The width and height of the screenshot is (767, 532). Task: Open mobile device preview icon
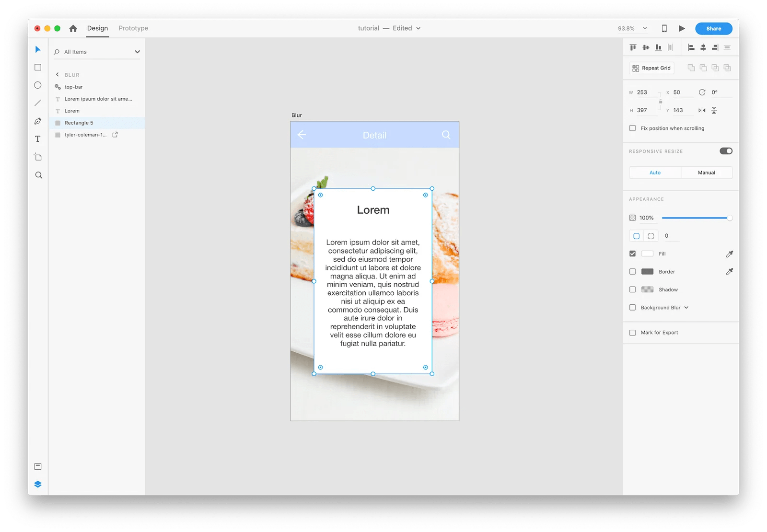click(x=664, y=28)
